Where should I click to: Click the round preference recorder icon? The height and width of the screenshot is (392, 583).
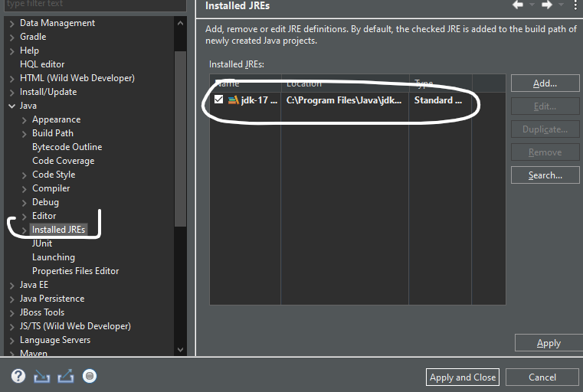[90, 376]
